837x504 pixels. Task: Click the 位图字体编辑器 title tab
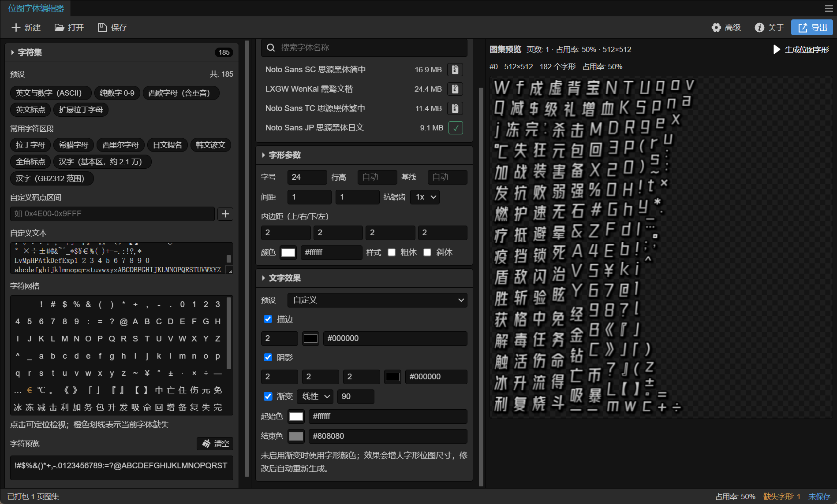coord(36,8)
